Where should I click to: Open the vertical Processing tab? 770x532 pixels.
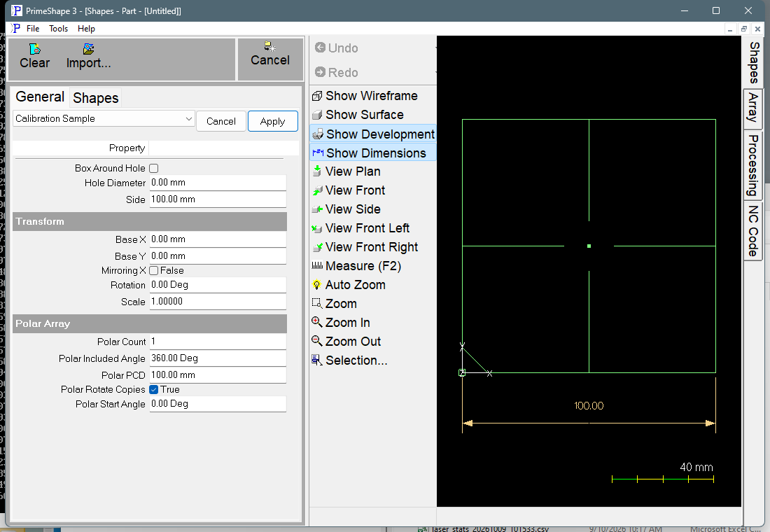pyautogui.click(x=752, y=165)
